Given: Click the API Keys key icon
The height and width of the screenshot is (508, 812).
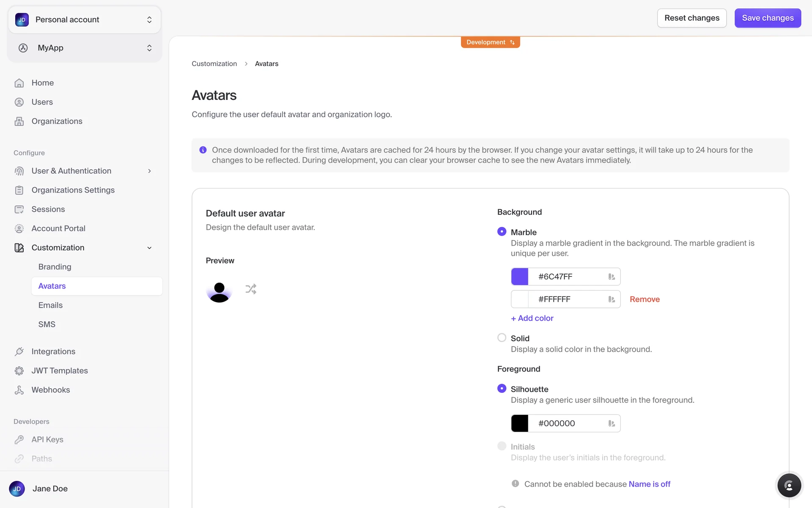Looking at the screenshot, I should pyautogui.click(x=19, y=439).
